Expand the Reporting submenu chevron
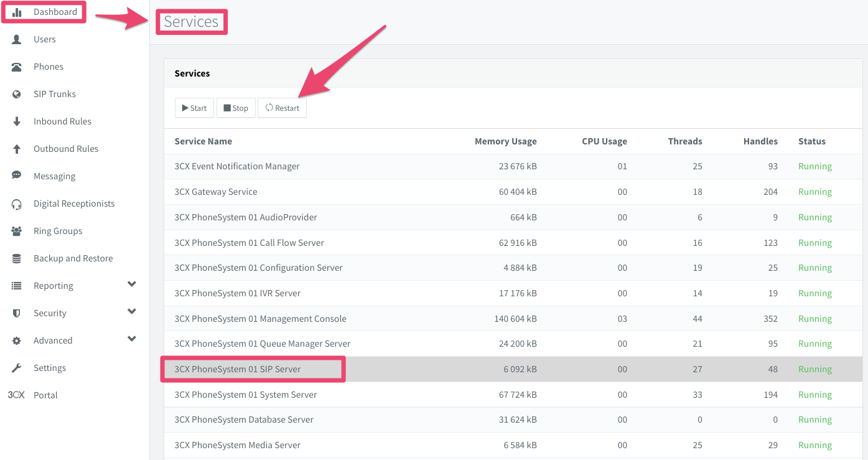 pos(131,284)
